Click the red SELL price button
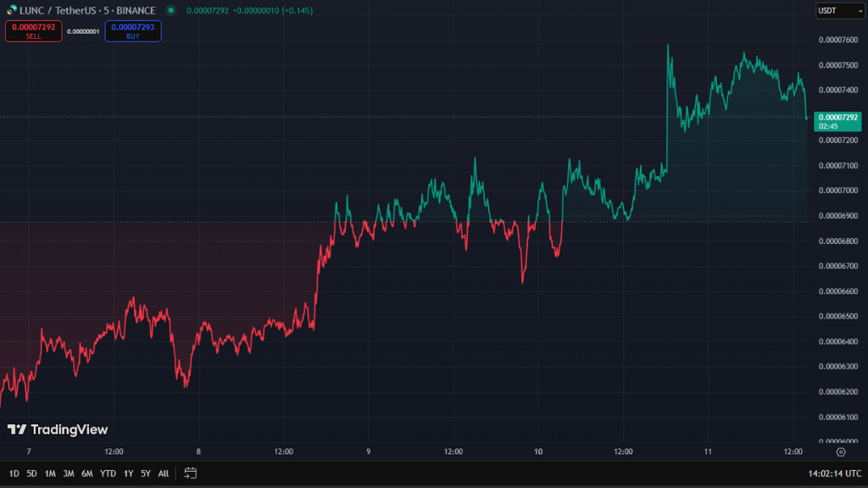The image size is (868, 488). [34, 31]
